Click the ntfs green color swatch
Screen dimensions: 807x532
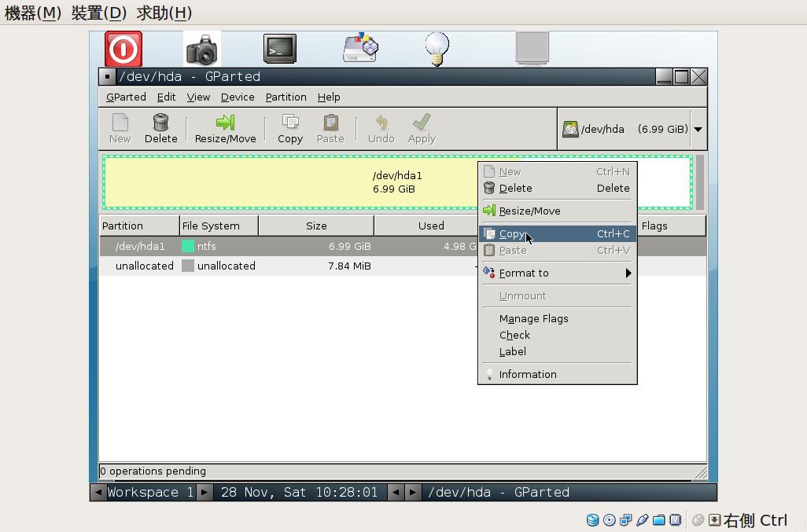click(x=188, y=246)
